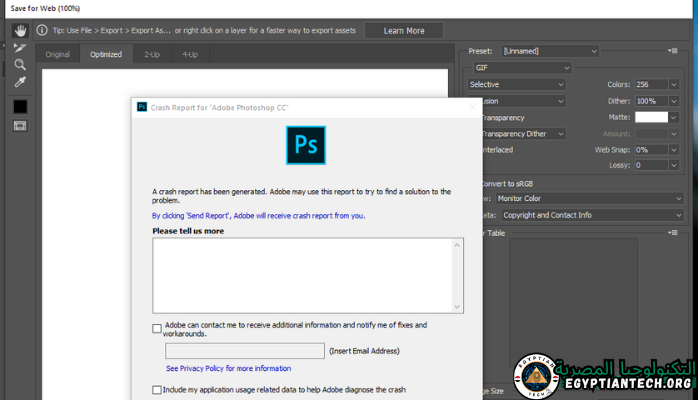
Task: Open the Monitor Color preview dropdown
Action: point(591,198)
